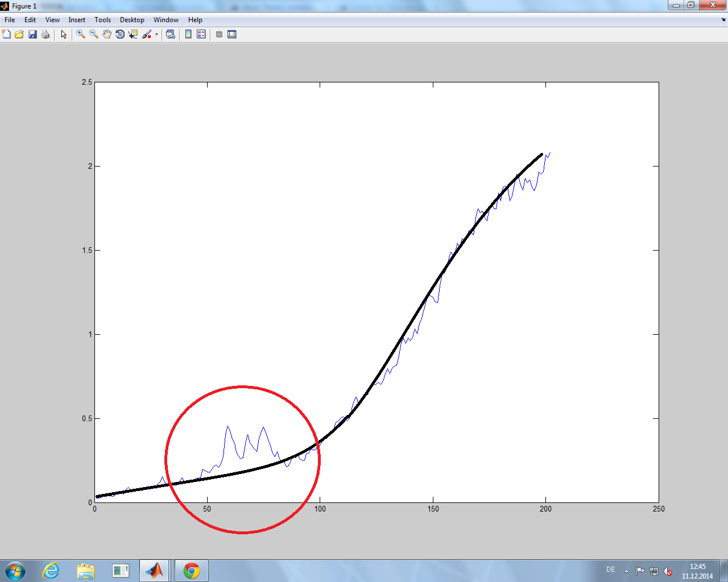
Task: Click the taskbar clock showing 12:45
Action: click(x=697, y=571)
